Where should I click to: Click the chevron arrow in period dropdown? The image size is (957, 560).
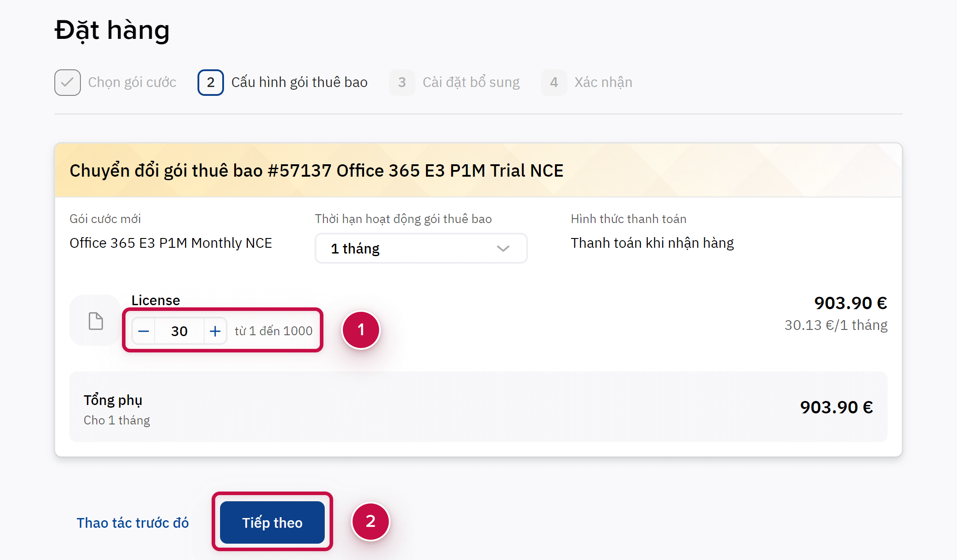point(503,249)
